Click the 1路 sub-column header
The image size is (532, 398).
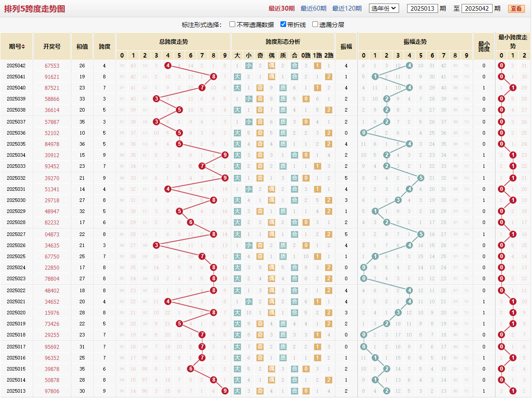[317, 55]
